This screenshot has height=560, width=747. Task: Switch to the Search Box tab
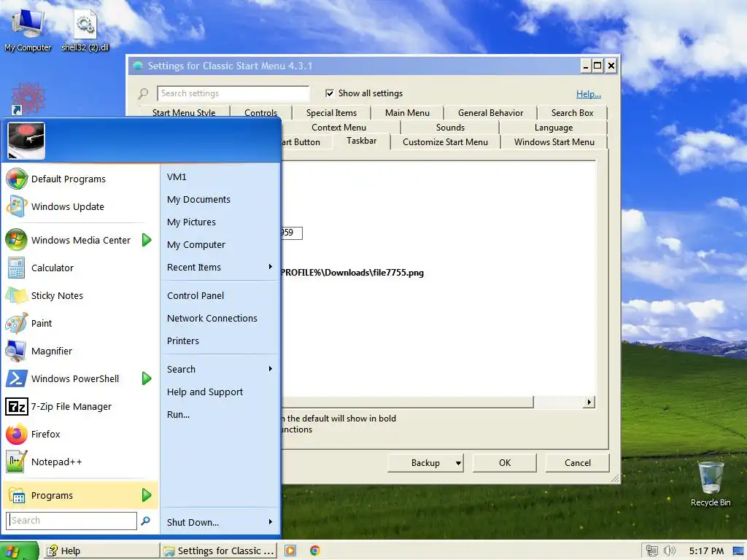coord(572,113)
